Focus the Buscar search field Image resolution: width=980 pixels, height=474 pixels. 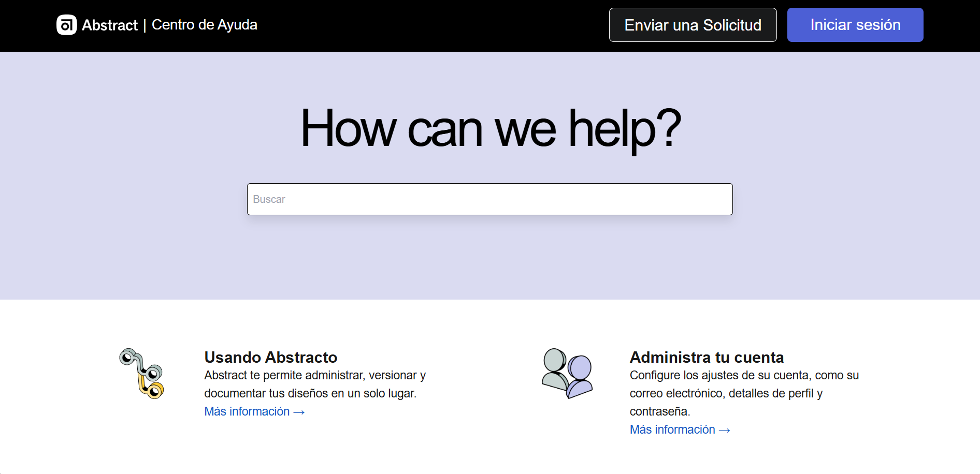(489, 199)
